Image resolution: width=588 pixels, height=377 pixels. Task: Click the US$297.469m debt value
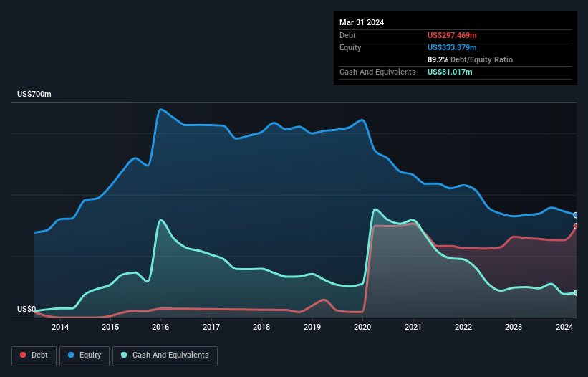click(452, 35)
